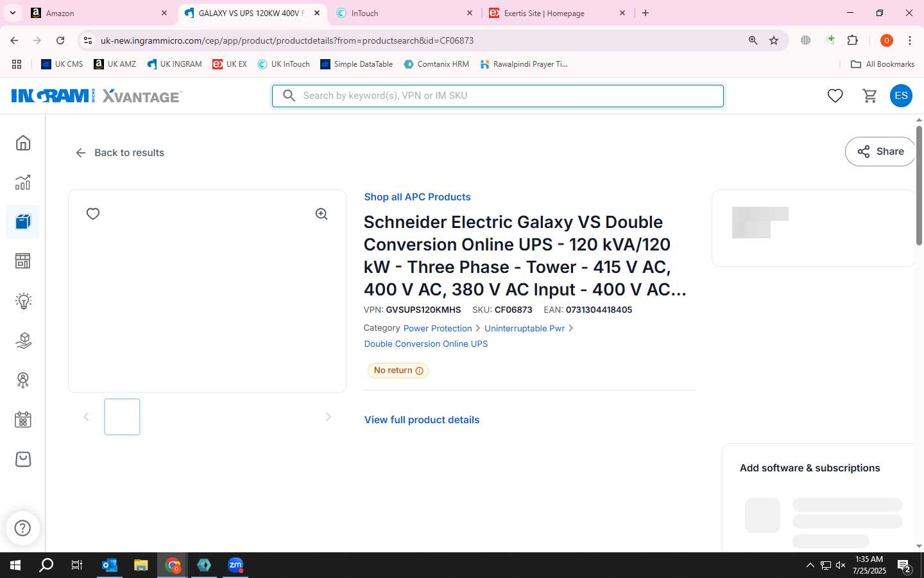Bookmark this page with star icon
The height and width of the screenshot is (578, 924).
click(x=774, y=40)
